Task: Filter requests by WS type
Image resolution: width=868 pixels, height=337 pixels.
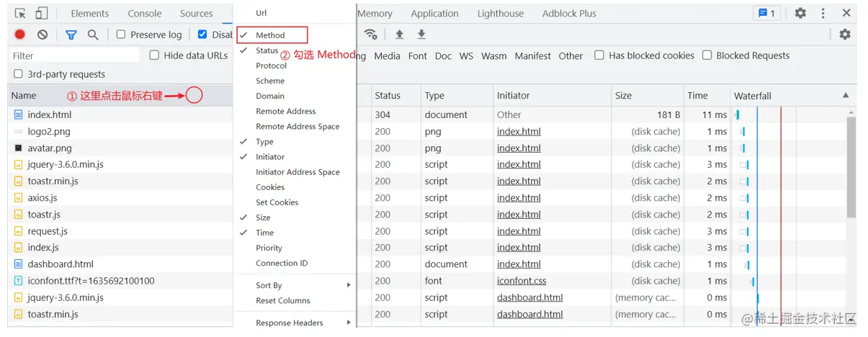Action: [x=467, y=55]
